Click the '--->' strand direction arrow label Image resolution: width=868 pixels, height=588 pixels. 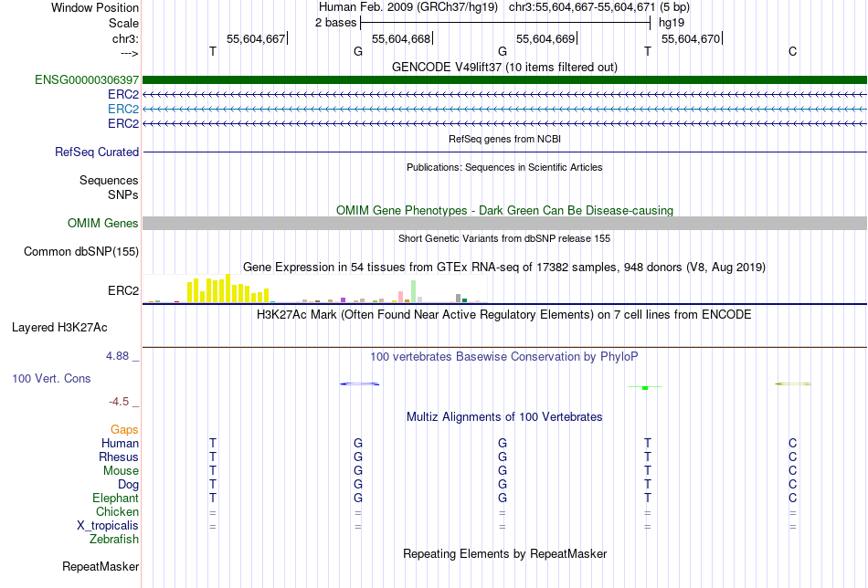coord(130,53)
